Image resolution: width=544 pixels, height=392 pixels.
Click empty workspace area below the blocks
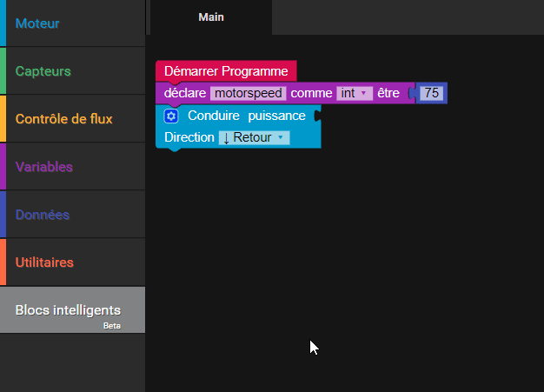pyautogui.click(x=348, y=261)
